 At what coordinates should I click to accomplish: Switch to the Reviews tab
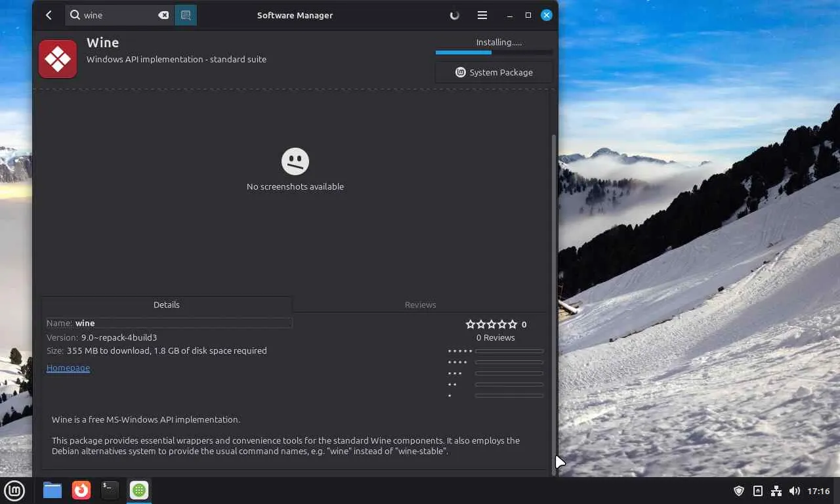(420, 304)
